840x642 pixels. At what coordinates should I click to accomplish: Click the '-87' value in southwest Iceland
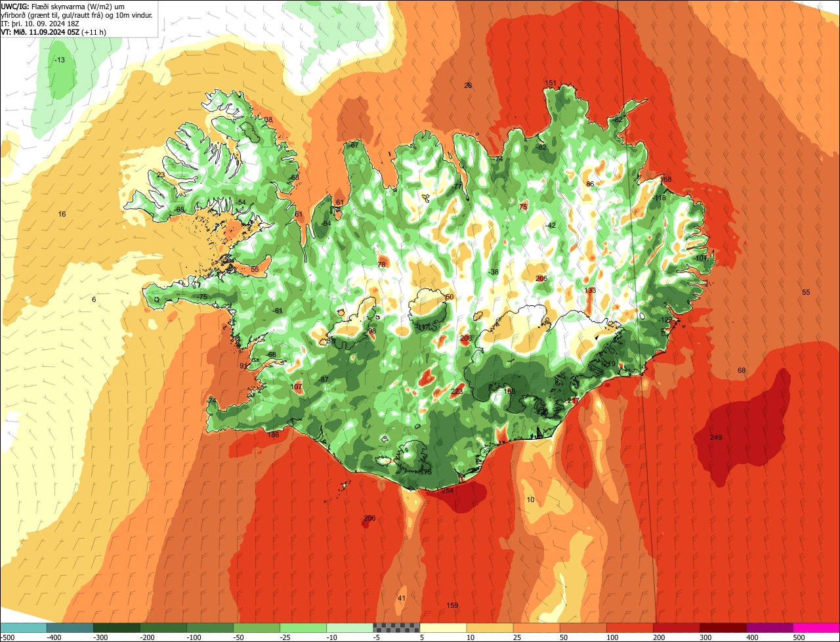click(x=323, y=379)
